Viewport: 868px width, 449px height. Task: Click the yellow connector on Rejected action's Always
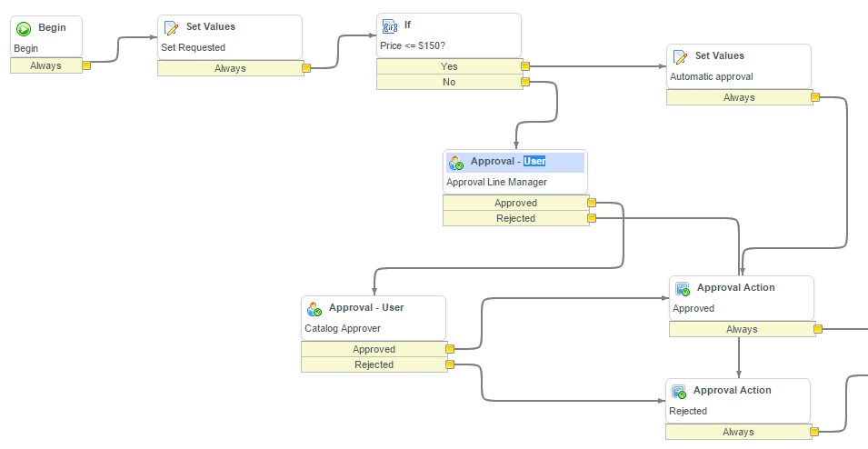(816, 433)
